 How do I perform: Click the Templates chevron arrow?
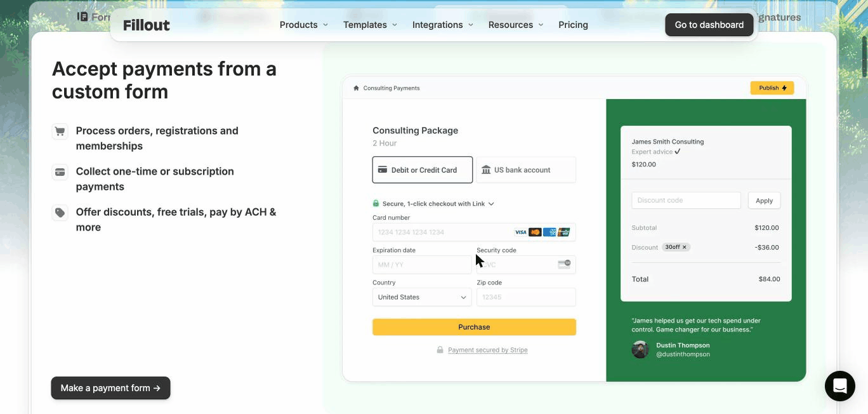pos(394,25)
